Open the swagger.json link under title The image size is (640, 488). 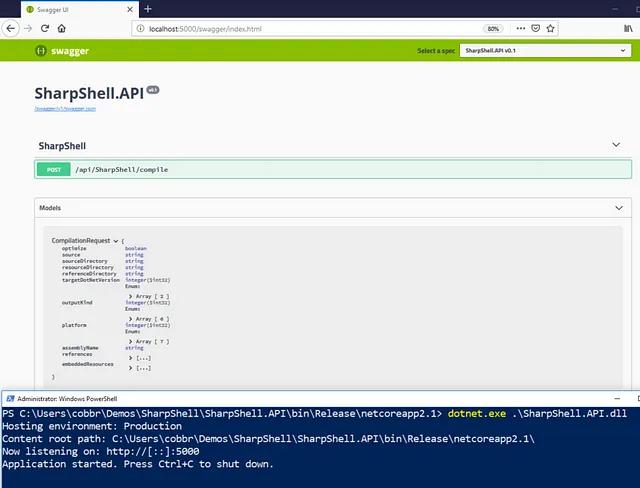coord(65,109)
